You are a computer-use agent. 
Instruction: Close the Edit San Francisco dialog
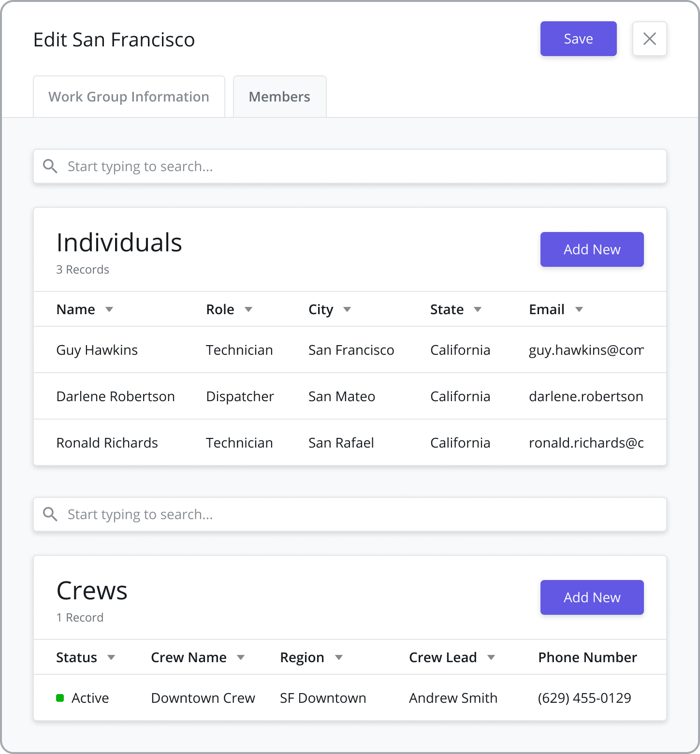[650, 39]
